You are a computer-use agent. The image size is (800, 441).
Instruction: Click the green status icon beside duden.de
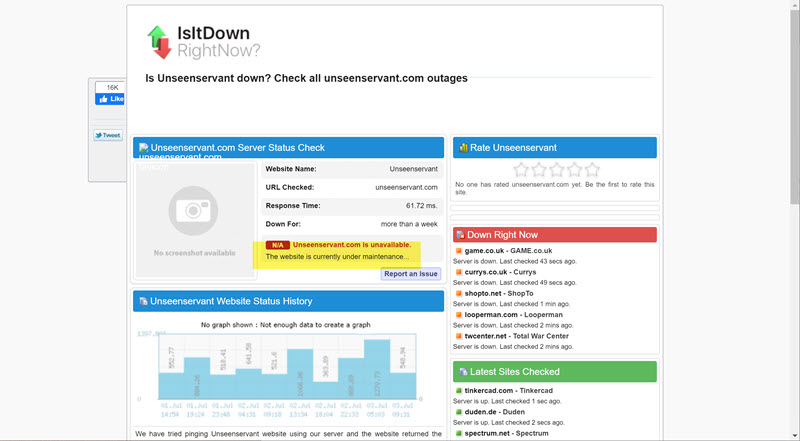tap(459, 412)
